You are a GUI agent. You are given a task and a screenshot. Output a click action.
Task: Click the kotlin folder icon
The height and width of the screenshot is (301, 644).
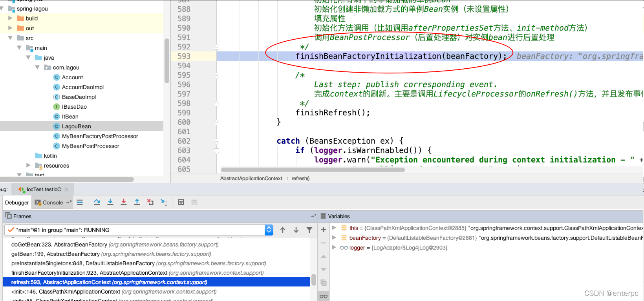pos(38,156)
